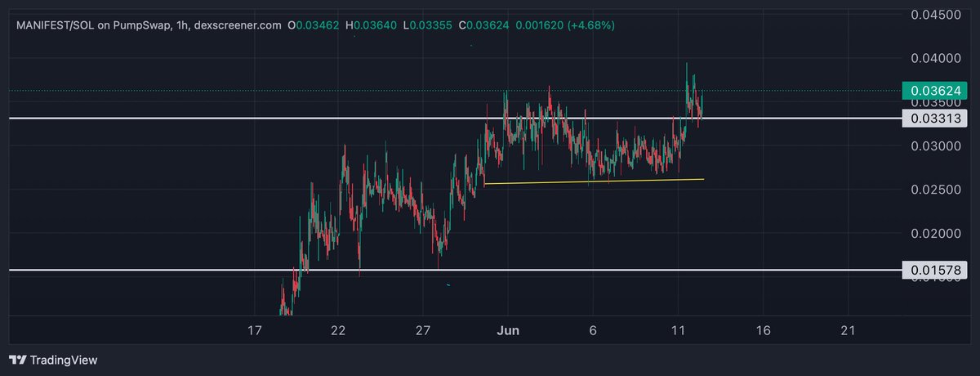Click the 22 date axis label

click(x=339, y=330)
